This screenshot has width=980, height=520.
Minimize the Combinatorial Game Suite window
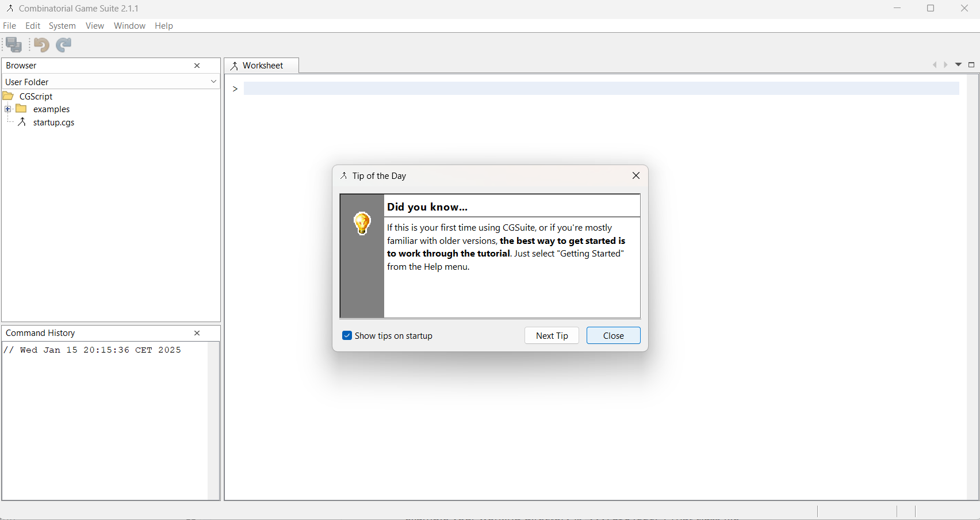coord(897,8)
